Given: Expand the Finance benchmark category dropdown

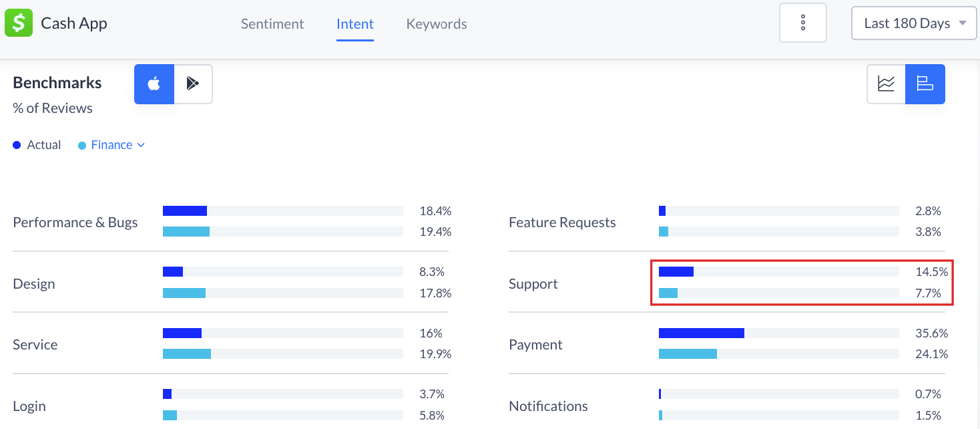Looking at the screenshot, I should coord(118,145).
